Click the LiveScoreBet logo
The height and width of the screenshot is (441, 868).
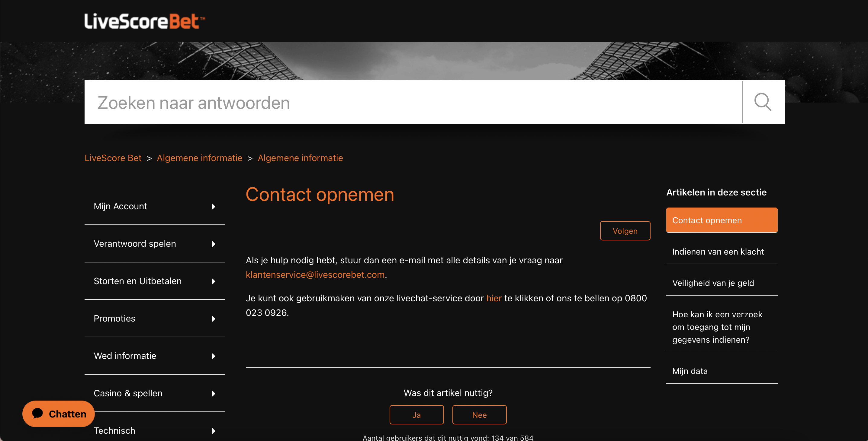145,21
